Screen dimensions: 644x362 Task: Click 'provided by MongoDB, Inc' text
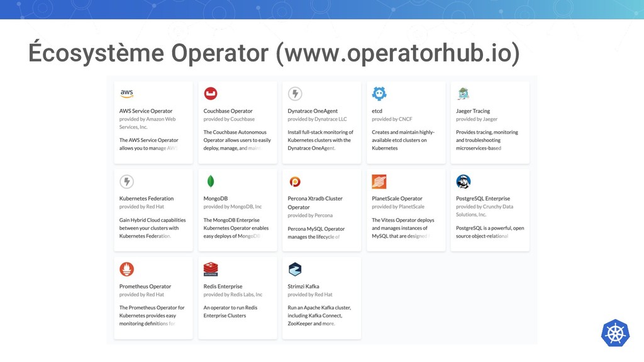point(233,206)
